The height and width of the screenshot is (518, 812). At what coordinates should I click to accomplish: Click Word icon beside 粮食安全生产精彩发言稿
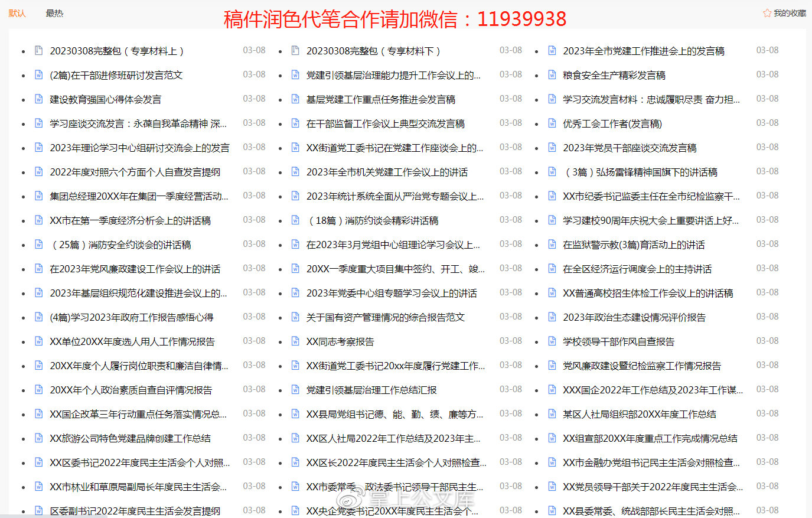[552, 75]
